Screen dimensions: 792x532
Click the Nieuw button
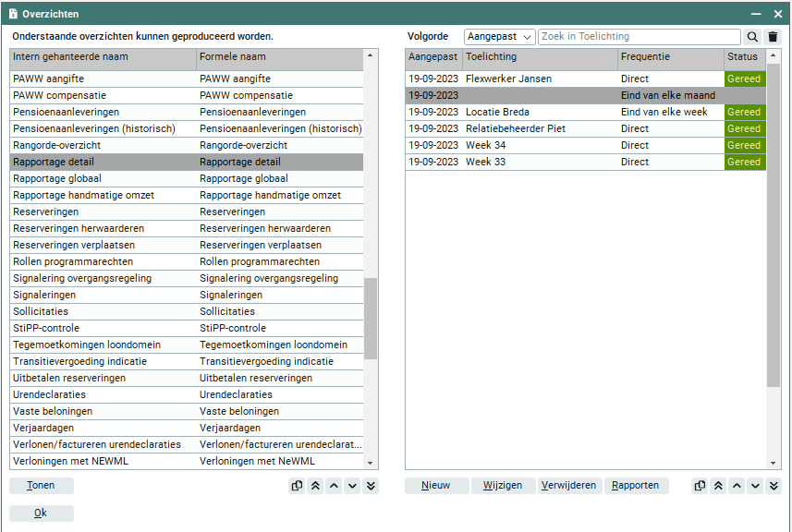(x=436, y=486)
